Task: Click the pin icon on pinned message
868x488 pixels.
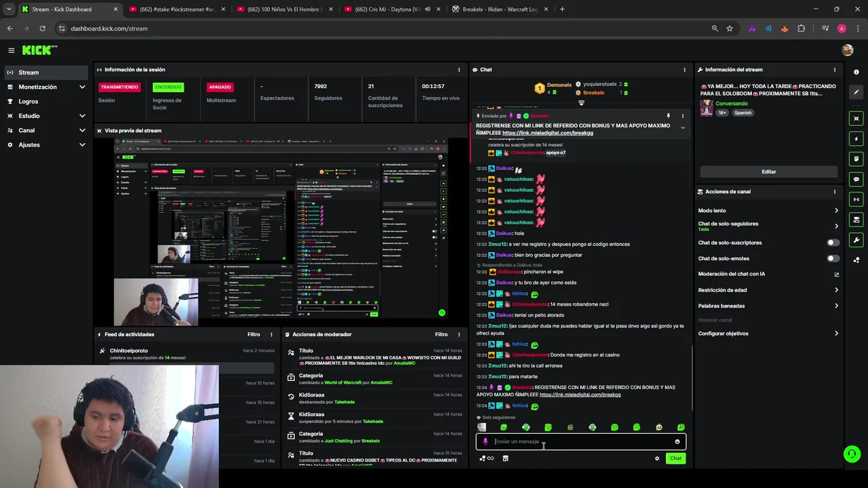Action: [668, 116]
